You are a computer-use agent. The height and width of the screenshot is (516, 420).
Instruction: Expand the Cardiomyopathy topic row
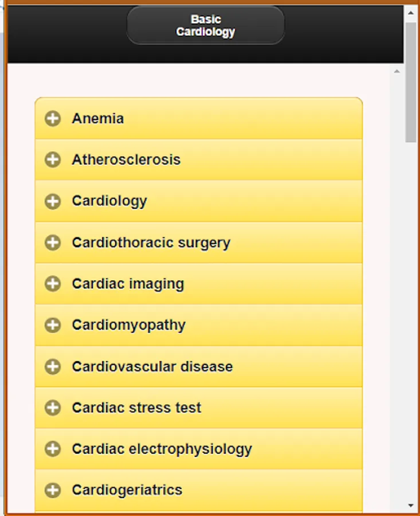click(128, 325)
